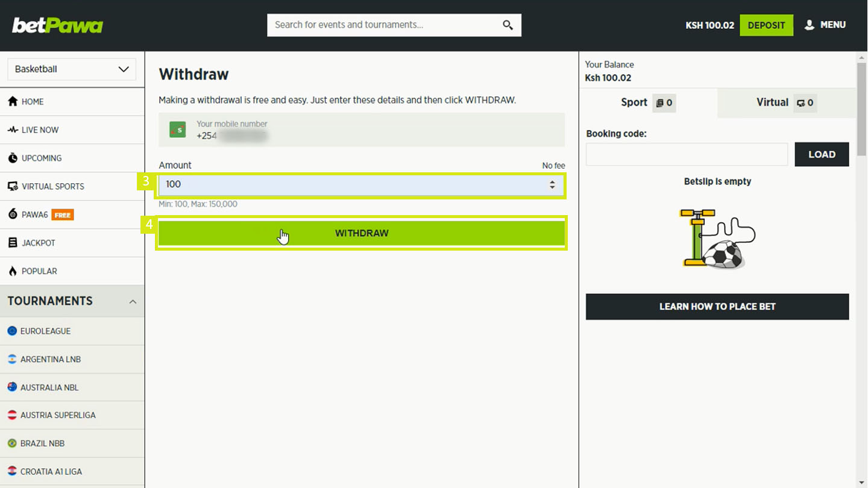Image resolution: width=868 pixels, height=488 pixels.
Task: Click the Euroleague flag icon
Action: click(x=12, y=331)
